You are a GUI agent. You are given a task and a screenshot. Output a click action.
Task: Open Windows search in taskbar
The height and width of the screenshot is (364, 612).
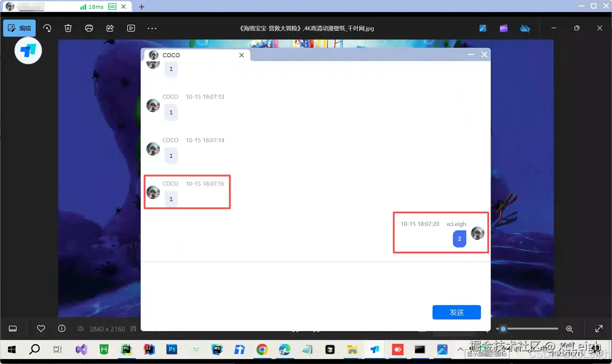[34, 350]
